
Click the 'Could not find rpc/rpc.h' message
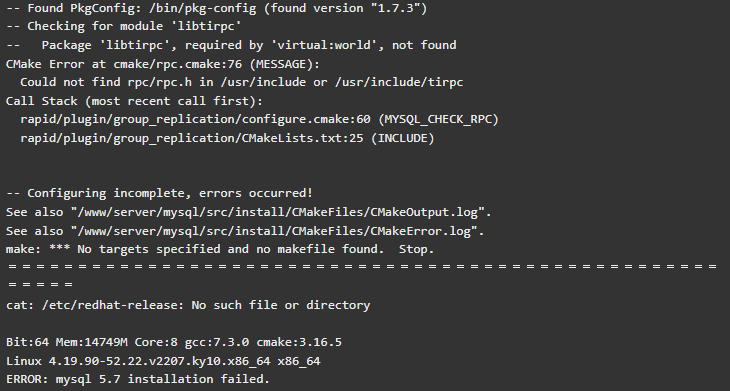[242, 82]
